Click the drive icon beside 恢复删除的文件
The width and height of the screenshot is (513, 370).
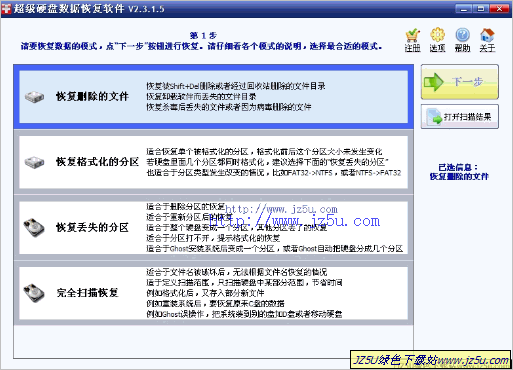pyautogui.click(x=34, y=97)
